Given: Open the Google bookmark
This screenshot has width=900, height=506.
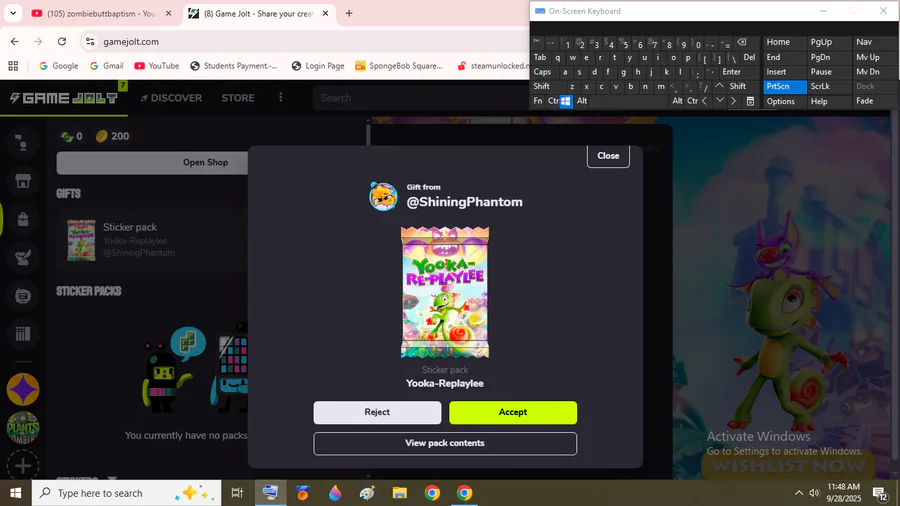Looking at the screenshot, I should point(59,66).
